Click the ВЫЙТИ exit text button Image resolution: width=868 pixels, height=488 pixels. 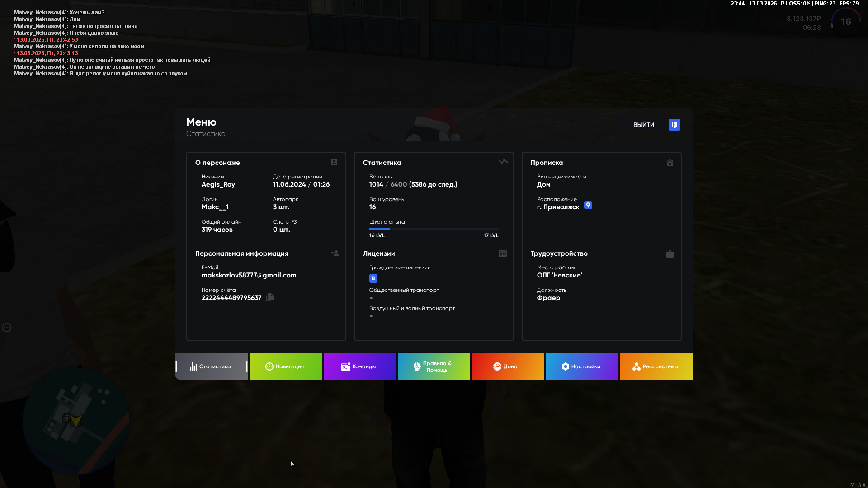(643, 125)
